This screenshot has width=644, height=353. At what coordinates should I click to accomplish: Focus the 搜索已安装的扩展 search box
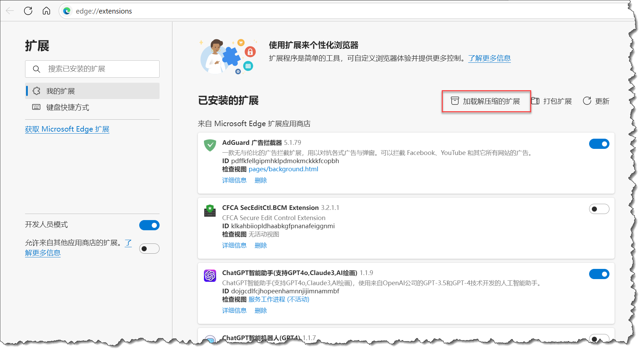92,69
